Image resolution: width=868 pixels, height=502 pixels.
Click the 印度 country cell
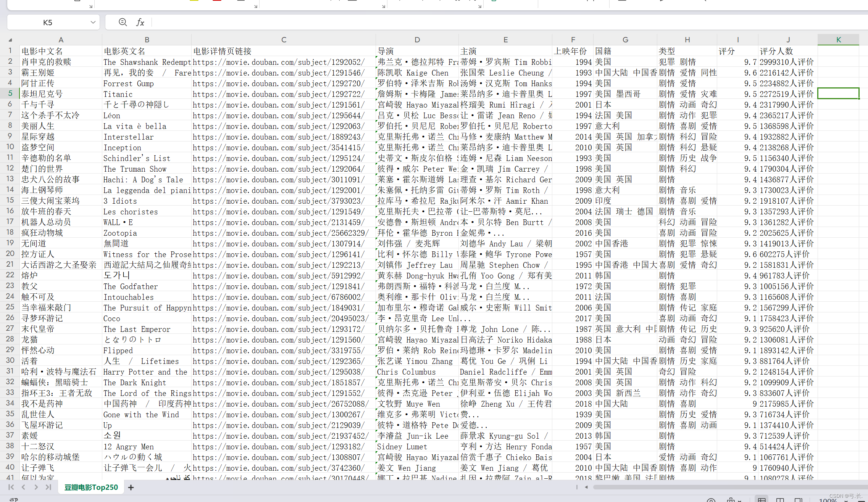click(x=625, y=201)
